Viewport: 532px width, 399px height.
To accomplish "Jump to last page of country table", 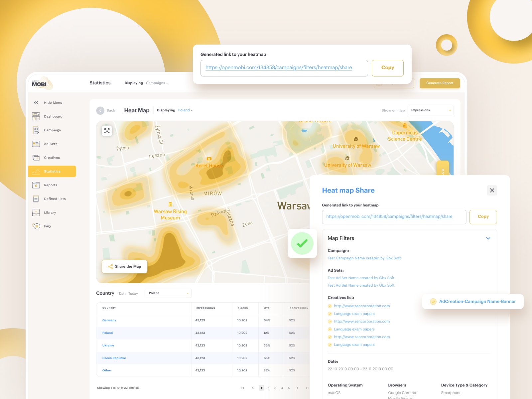I will pyautogui.click(x=307, y=388).
